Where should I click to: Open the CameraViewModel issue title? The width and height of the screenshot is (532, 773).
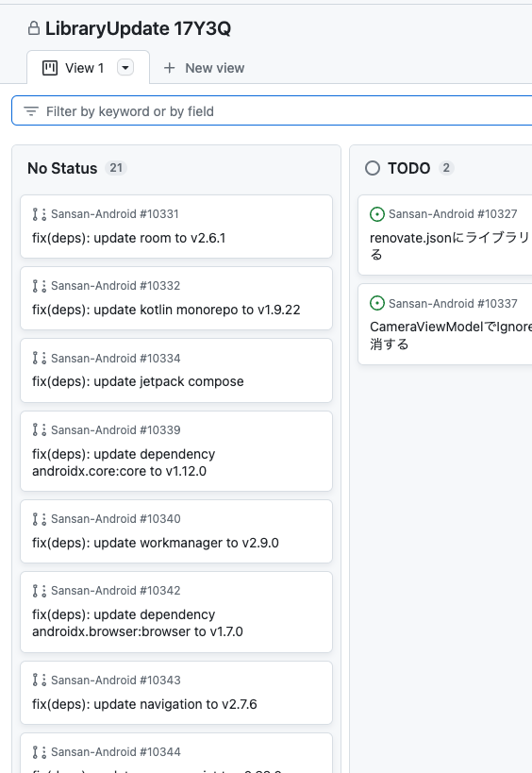(451, 335)
